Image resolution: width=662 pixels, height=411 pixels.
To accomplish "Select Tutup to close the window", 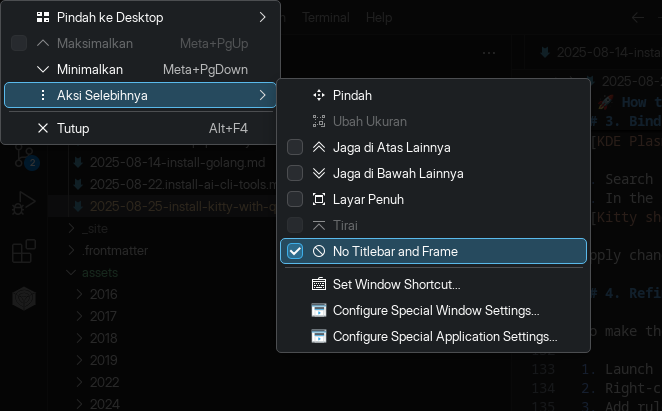I will (140, 128).
